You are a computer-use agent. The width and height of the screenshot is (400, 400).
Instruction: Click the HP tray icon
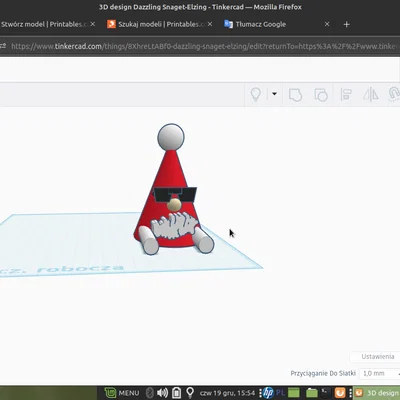point(268,393)
